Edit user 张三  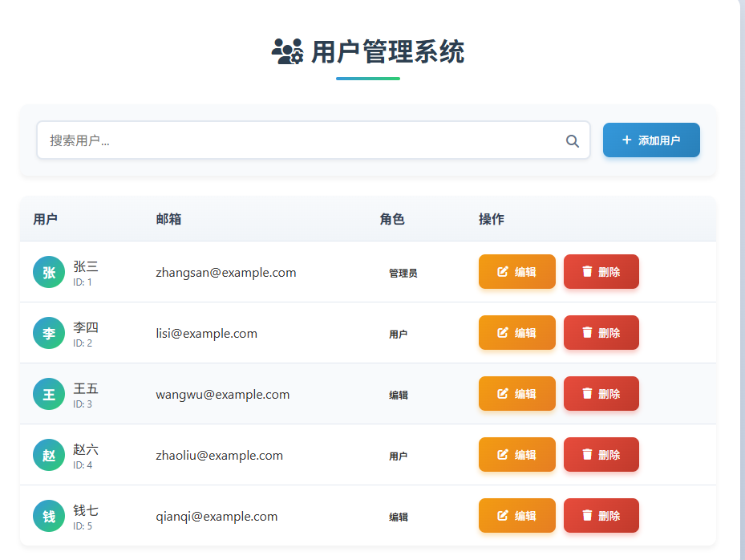point(517,272)
